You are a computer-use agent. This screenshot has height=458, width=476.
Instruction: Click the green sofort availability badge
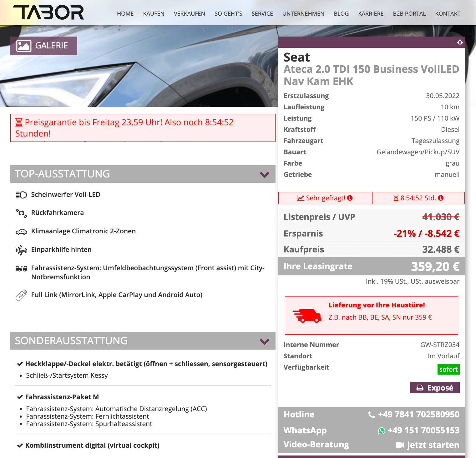tap(448, 369)
